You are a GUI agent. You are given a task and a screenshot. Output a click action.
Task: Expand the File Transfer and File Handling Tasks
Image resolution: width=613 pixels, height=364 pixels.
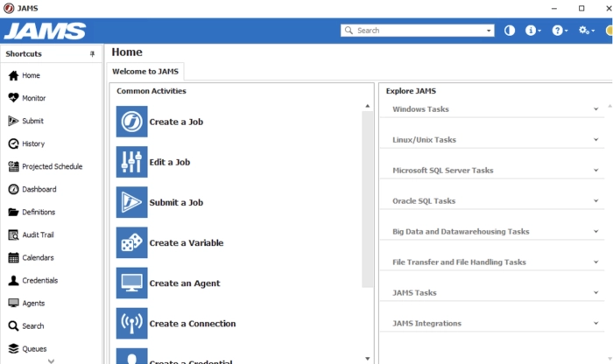click(595, 262)
